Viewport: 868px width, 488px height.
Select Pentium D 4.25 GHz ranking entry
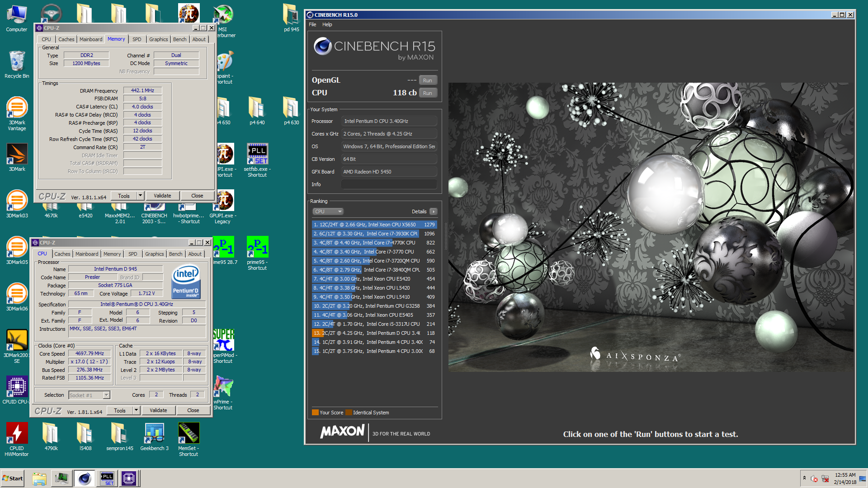pyautogui.click(x=374, y=333)
